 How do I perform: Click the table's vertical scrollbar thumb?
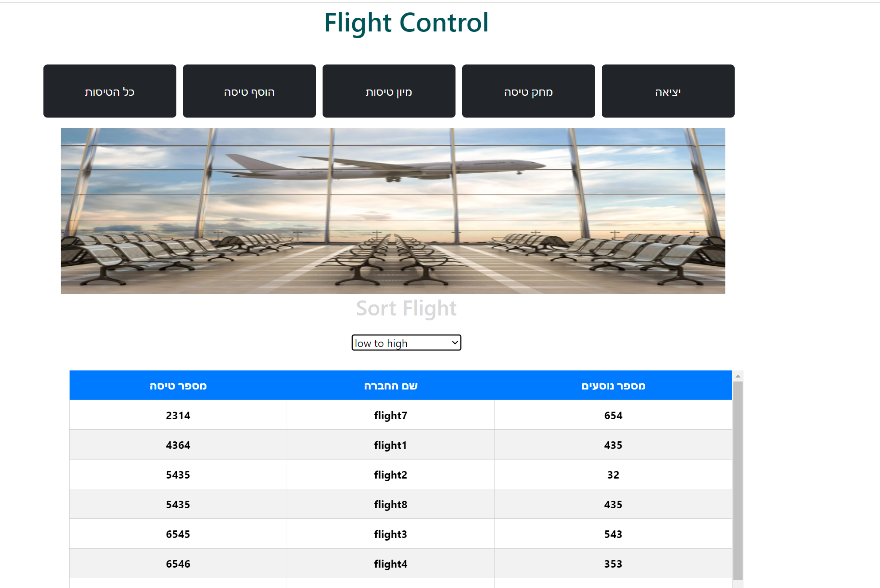(738, 480)
